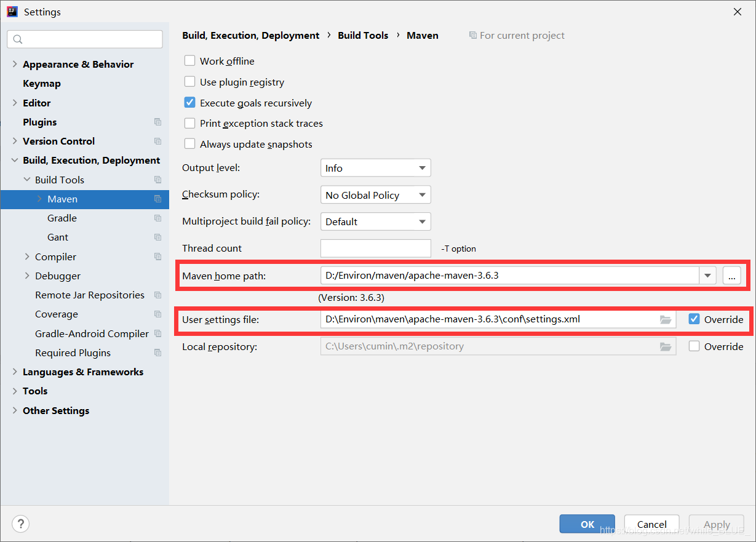
Task: Click the Thread count input field
Action: [x=375, y=248]
